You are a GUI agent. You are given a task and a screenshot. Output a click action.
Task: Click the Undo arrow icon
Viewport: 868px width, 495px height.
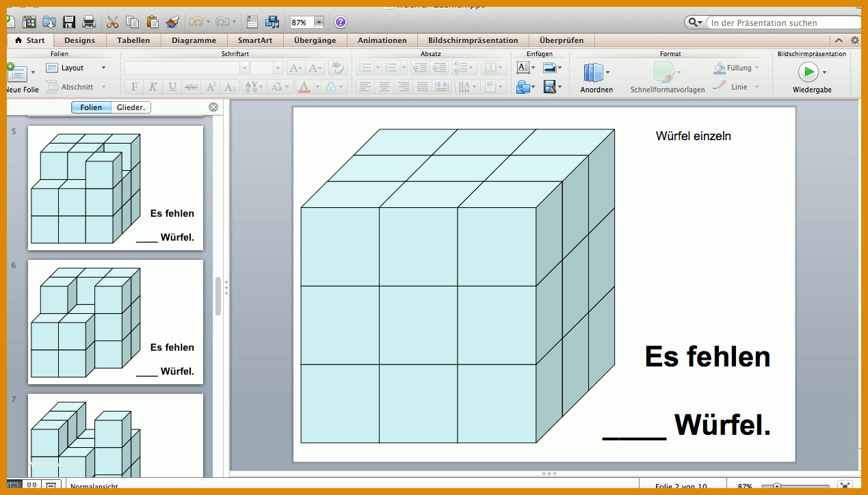point(196,22)
